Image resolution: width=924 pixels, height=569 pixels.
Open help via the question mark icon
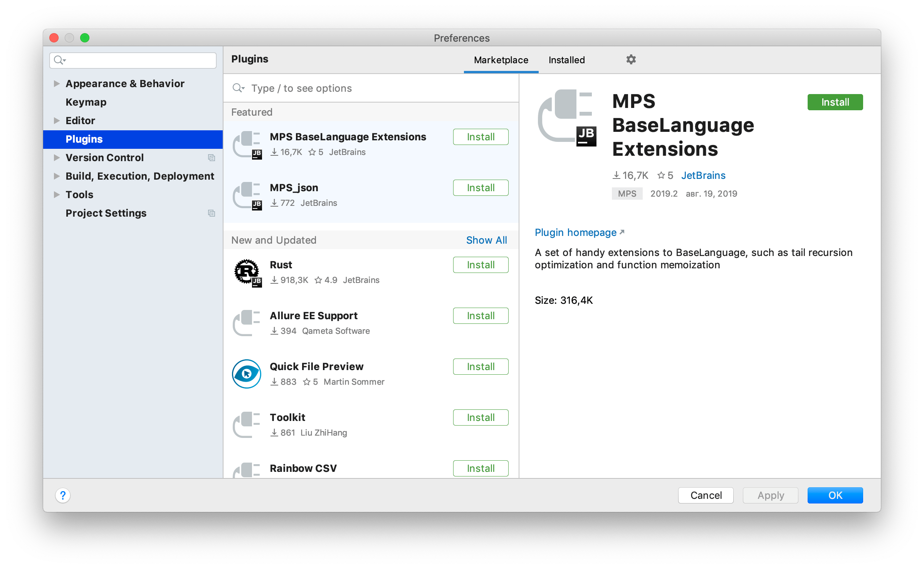[62, 495]
